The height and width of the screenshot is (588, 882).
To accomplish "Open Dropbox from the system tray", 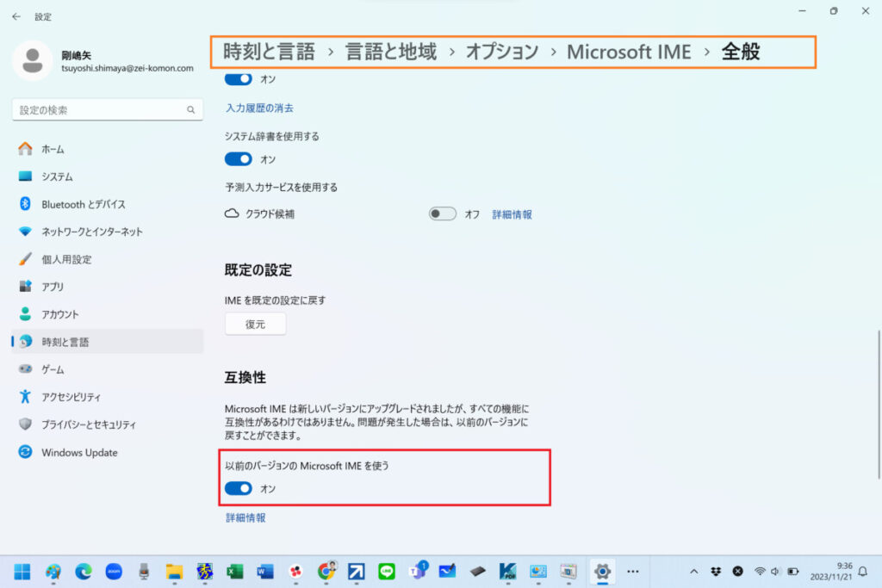I will [716, 571].
